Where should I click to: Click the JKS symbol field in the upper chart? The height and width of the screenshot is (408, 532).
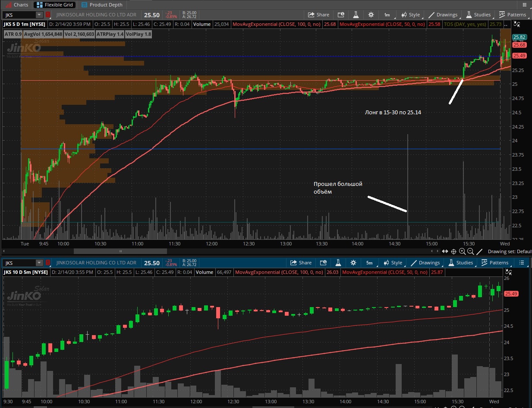click(x=19, y=15)
